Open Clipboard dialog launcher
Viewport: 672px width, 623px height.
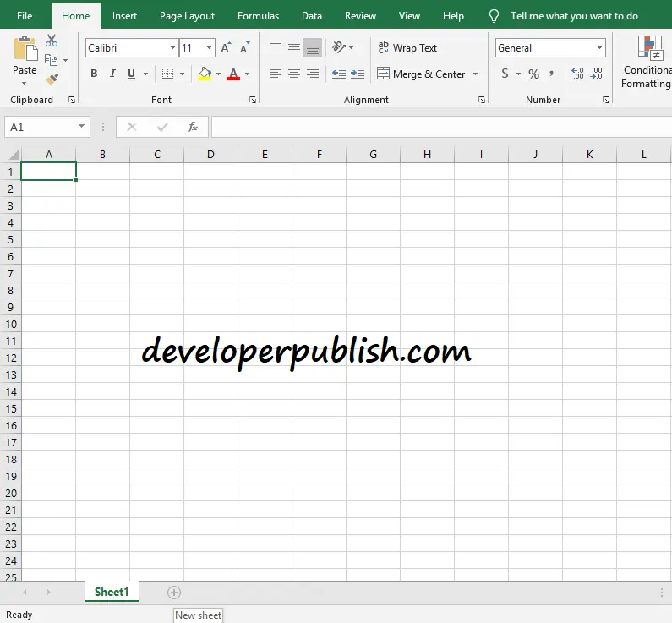click(x=72, y=100)
